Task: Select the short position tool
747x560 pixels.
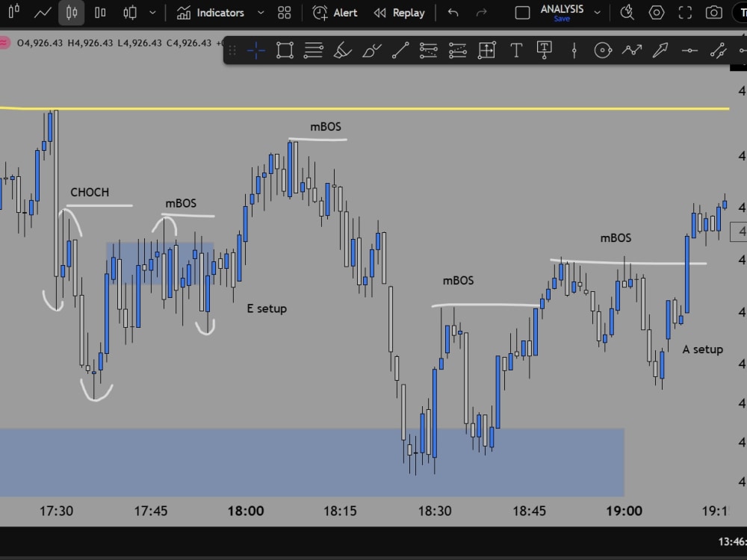Action: pos(457,50)
